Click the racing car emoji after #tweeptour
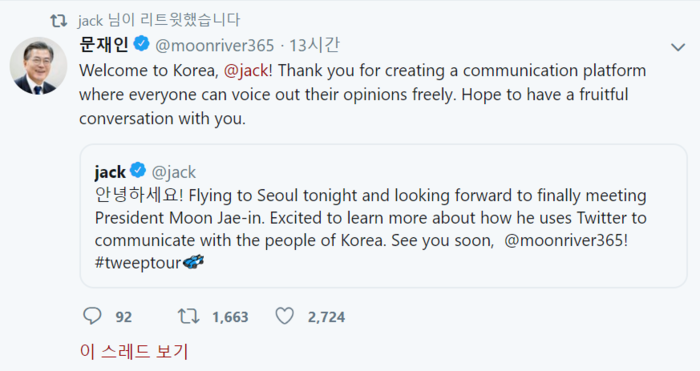This screenshot has width=700, height=371. [x=193, y=262]
